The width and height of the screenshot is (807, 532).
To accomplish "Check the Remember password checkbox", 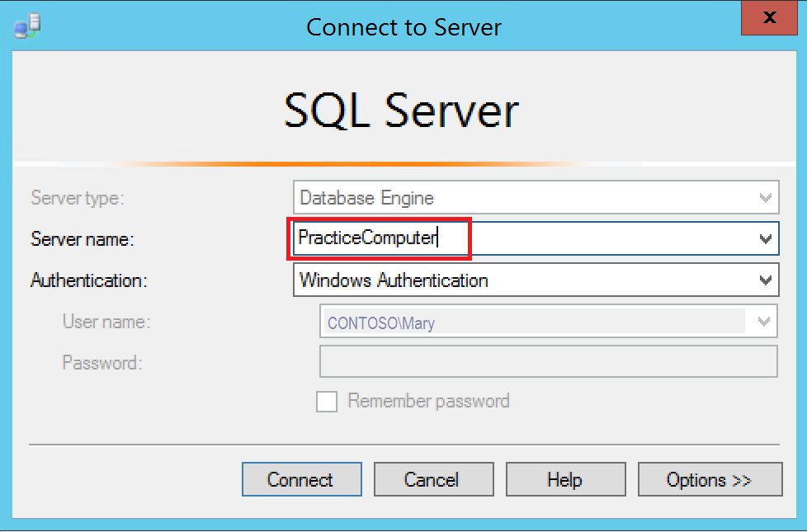I will (327, 401).
